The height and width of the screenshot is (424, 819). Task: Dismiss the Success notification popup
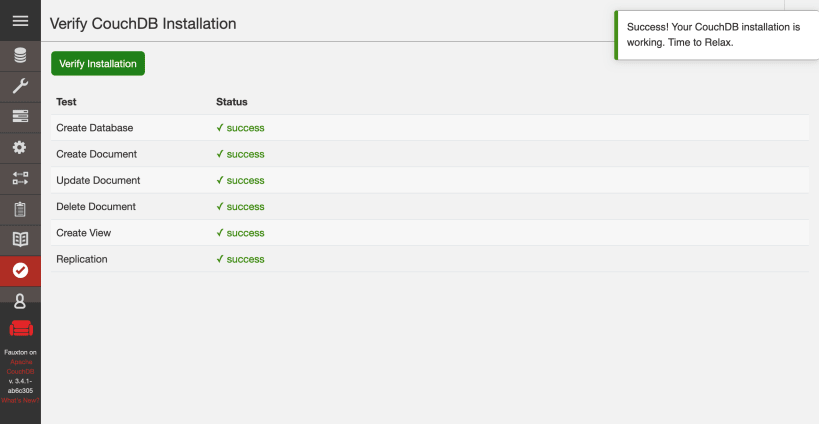coord(716,35)
